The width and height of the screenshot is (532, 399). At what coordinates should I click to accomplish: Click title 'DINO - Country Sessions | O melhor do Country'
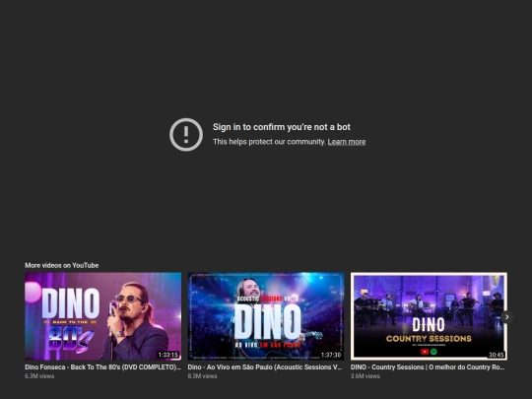point(428,367)
